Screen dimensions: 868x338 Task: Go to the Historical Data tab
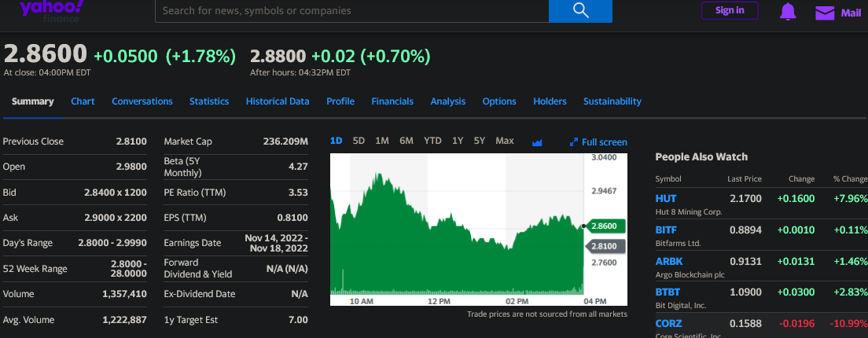[278, 101]
